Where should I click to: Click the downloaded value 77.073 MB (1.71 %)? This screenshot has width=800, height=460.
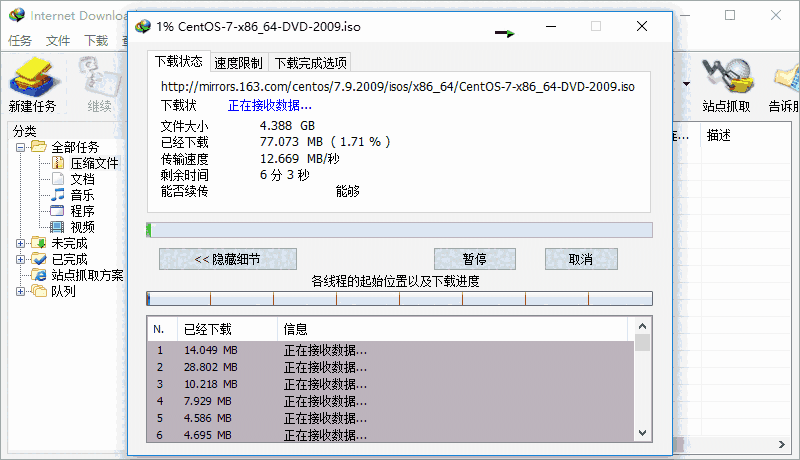coord(325,142)
